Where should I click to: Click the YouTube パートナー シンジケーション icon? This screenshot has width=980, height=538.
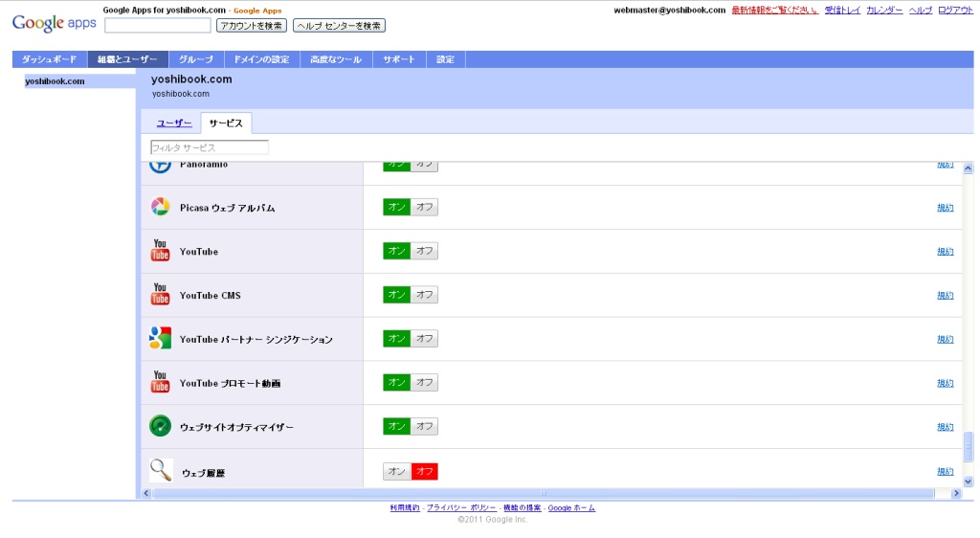[160, 338]
